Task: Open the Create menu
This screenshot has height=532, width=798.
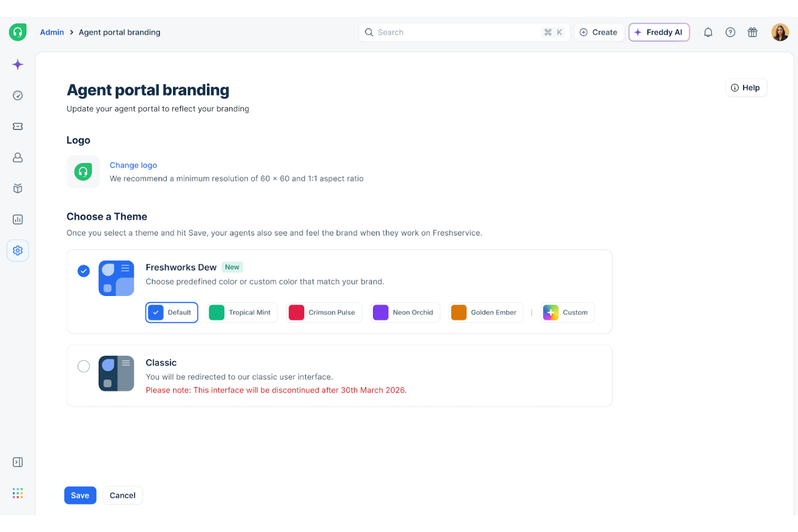Action: pyautogui.click(x=599, y=32)
